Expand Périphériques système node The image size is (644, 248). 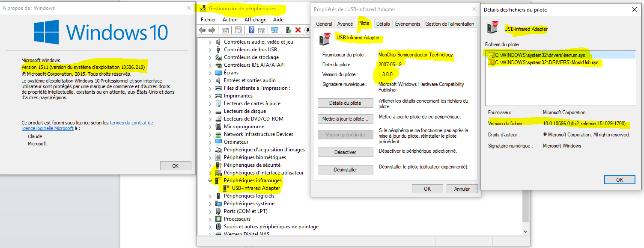pyautogui.click(x=210, y=204)
